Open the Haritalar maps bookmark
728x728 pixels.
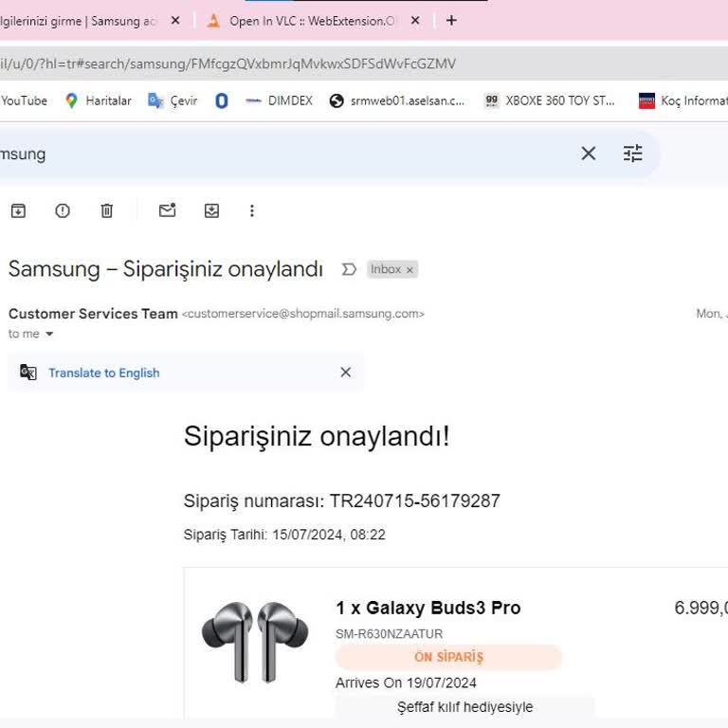click(x=99, y=100)
